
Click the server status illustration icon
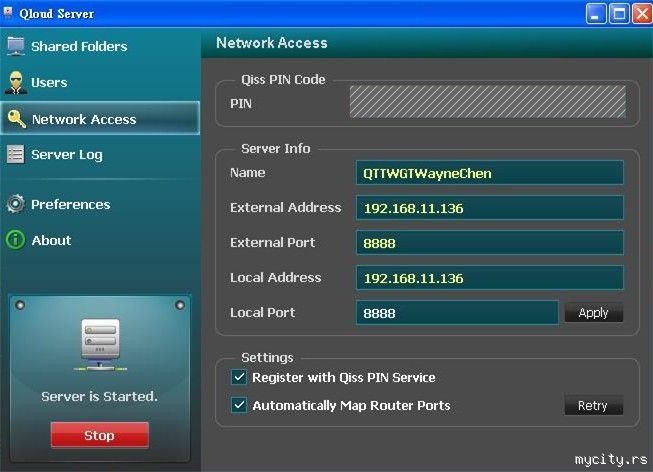tap(99, 346)
